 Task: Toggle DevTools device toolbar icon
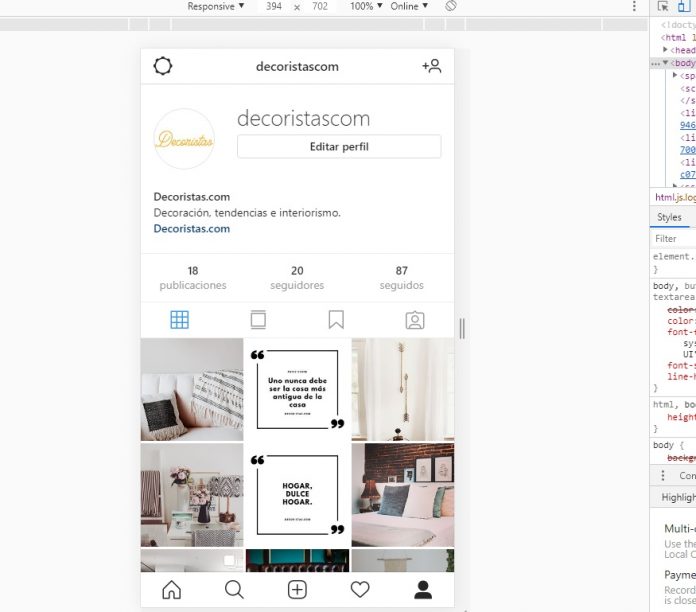tap(684, 6)
